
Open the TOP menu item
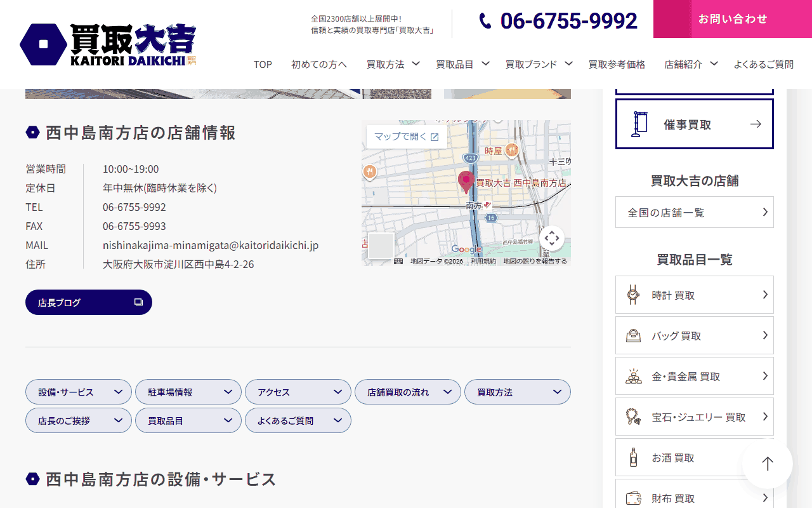[x=263, y=64]
